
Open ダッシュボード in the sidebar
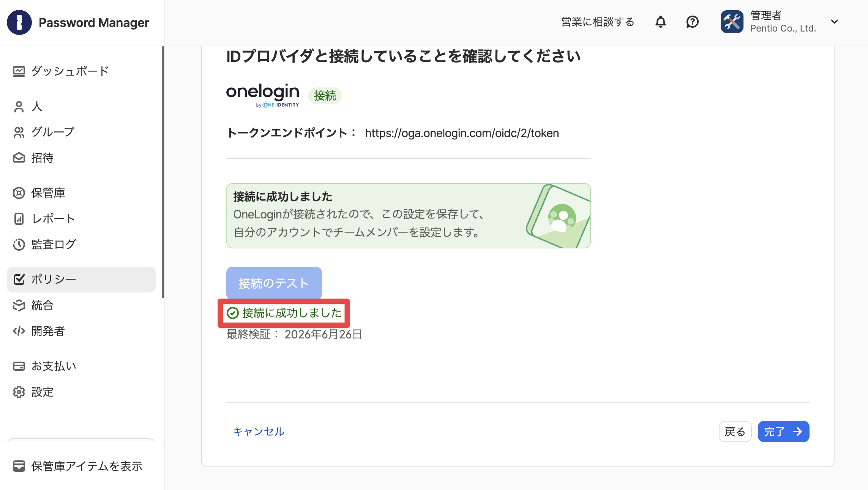tap(81, 71)
